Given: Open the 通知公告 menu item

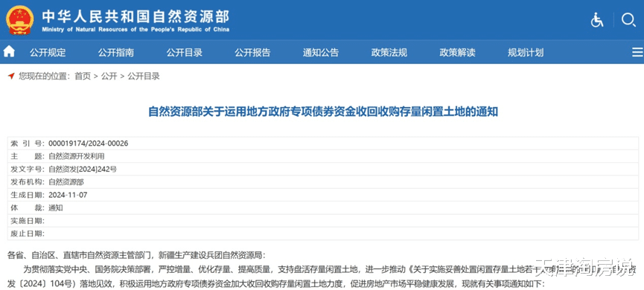Looking at the screenshot, I should [321, 53].
